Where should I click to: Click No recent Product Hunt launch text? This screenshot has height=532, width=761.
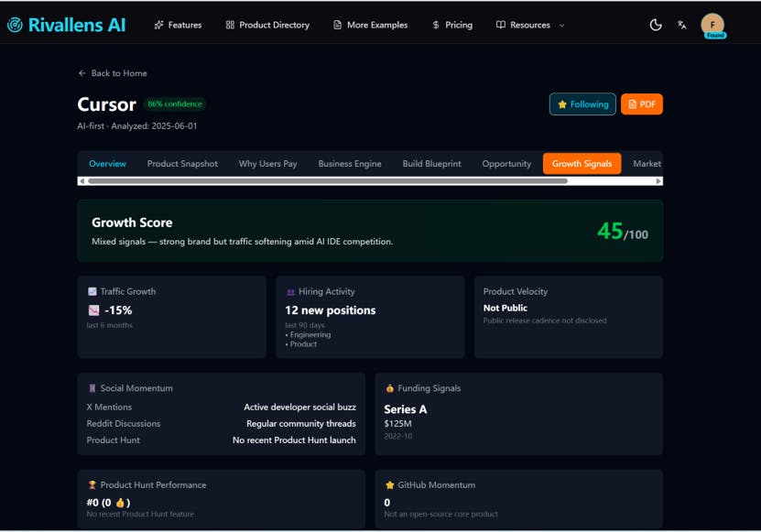(294, 440)
